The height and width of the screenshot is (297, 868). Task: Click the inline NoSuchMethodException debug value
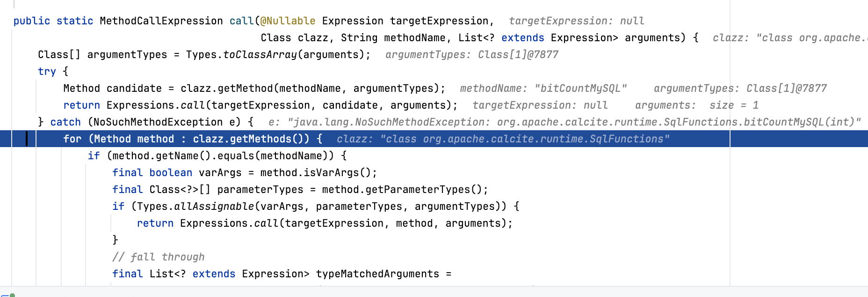(564, 122)
